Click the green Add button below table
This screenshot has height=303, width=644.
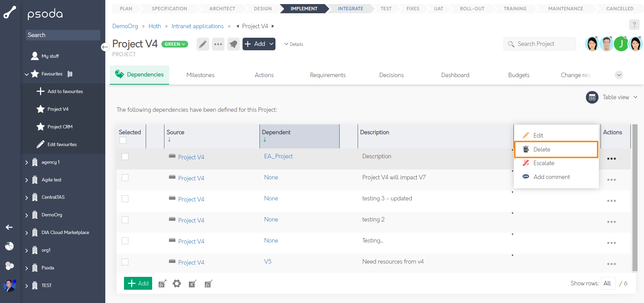click(x=138, y=283)
